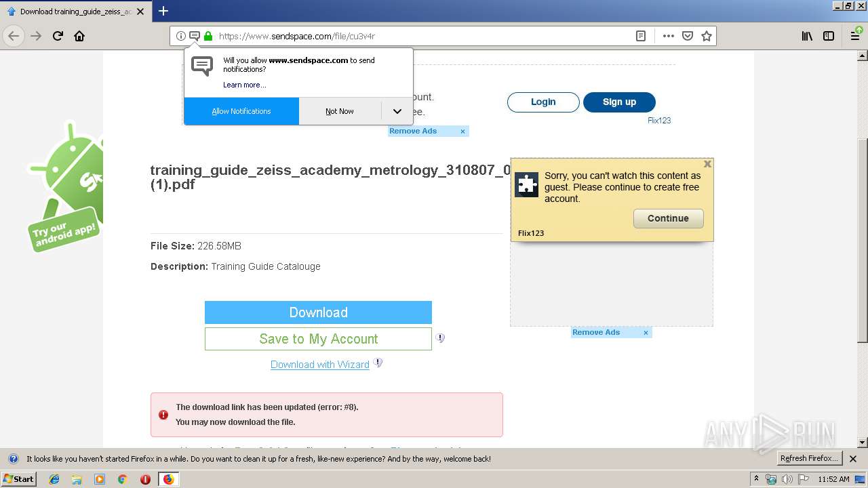The width and height of the screenshot is (868, 488).
Task: Open Windows Explorer folder in taskbar
Action: [x=77, y=479]
